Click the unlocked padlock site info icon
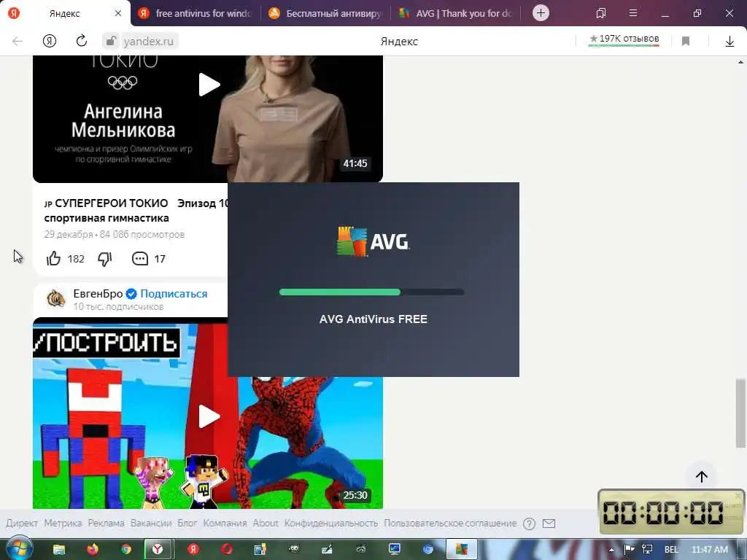Viewport: 747px width, 560px height. pos(110,42)
